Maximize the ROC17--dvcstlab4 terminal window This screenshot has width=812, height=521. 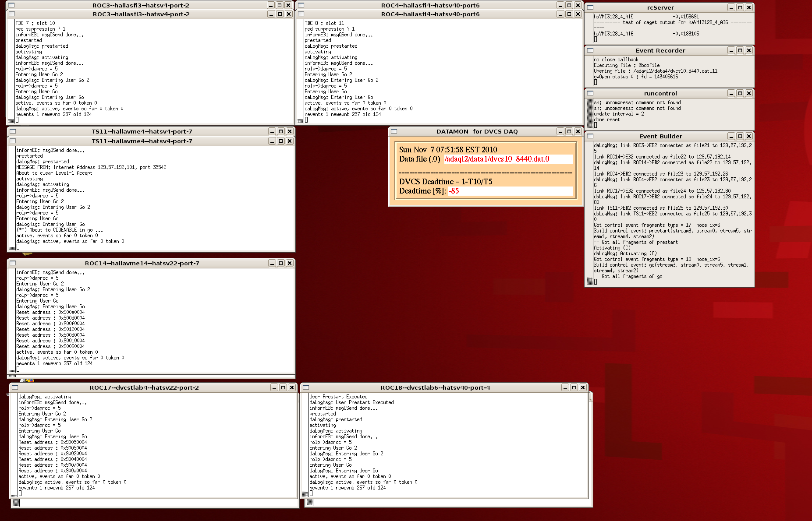point(283,387)
